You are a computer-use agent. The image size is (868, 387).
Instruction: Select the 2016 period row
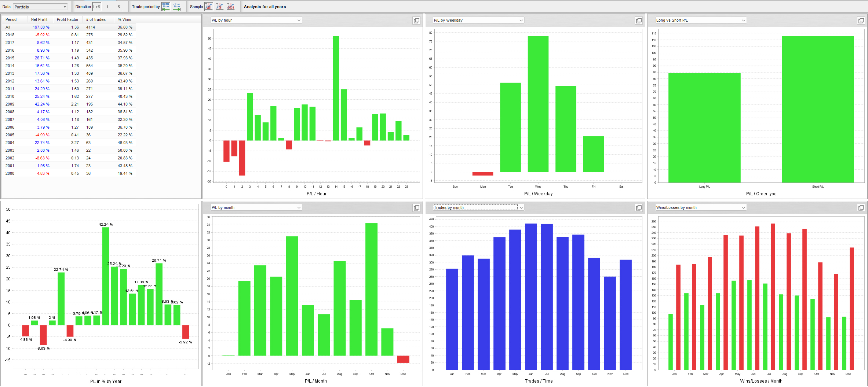[x=69, y=50]
